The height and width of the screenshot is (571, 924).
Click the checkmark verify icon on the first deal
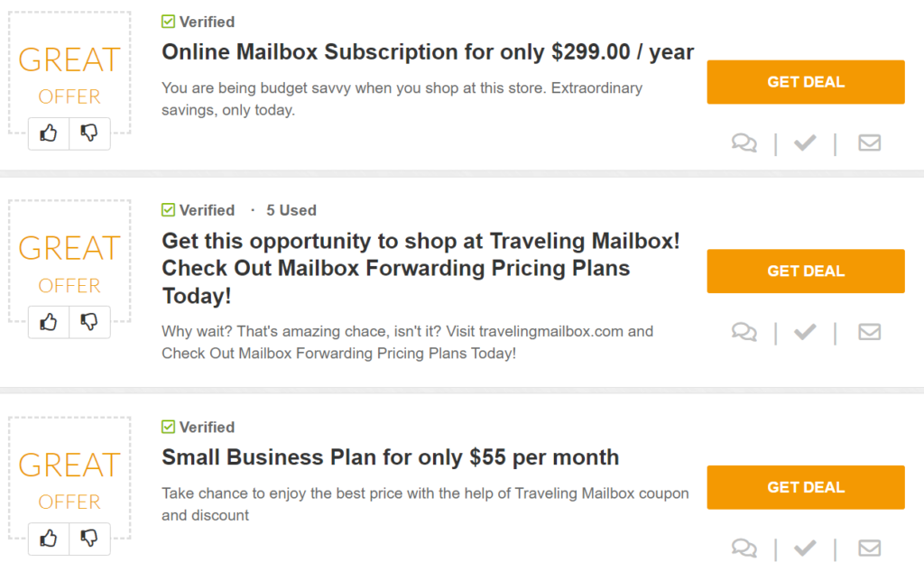(x=805, y=143)
